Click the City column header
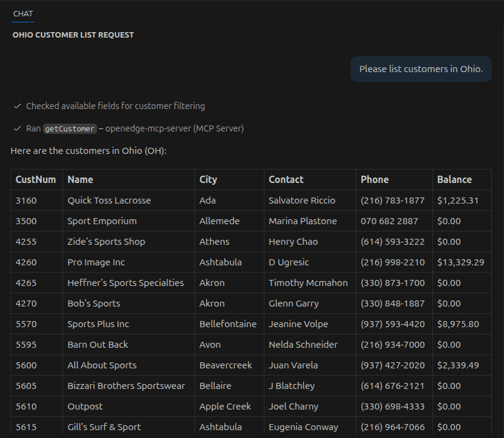 [208, 180]
